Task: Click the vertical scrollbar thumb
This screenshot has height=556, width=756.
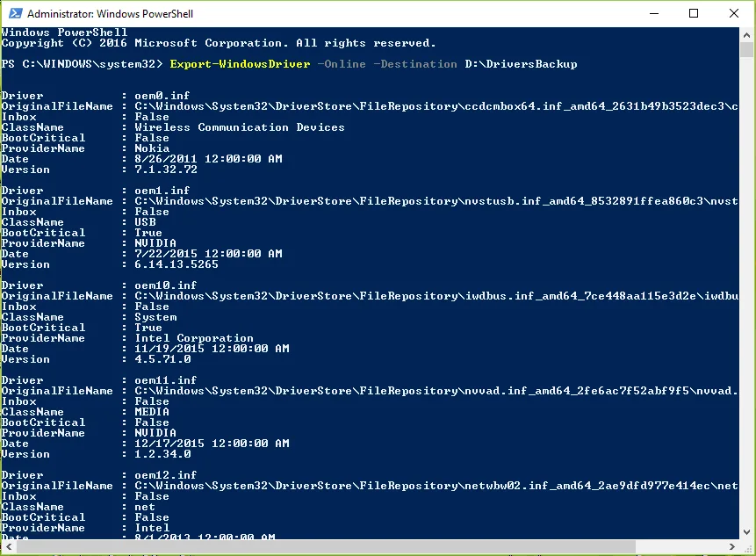Action: coord(747,50)
